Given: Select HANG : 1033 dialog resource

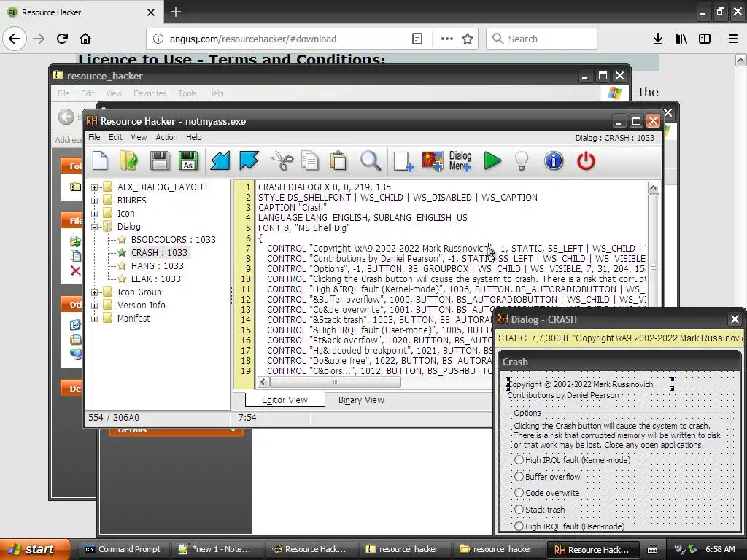Looking at the screenshot, I should 158,265.
